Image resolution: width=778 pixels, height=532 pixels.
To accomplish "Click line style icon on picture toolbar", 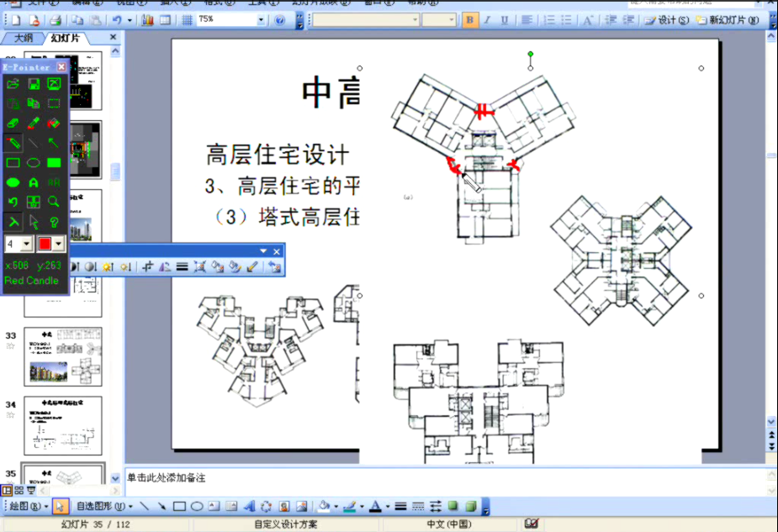I will 183,266.
